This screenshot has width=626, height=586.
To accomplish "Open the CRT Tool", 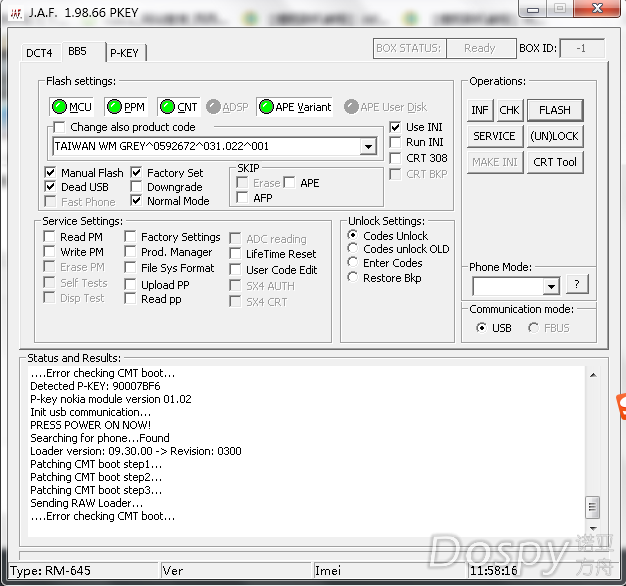I will coord(555,162).
